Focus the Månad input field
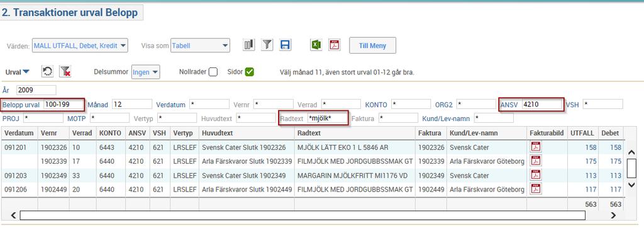This screenshot has height=230, width=644. pyautogui.click(x=132, y=104)
